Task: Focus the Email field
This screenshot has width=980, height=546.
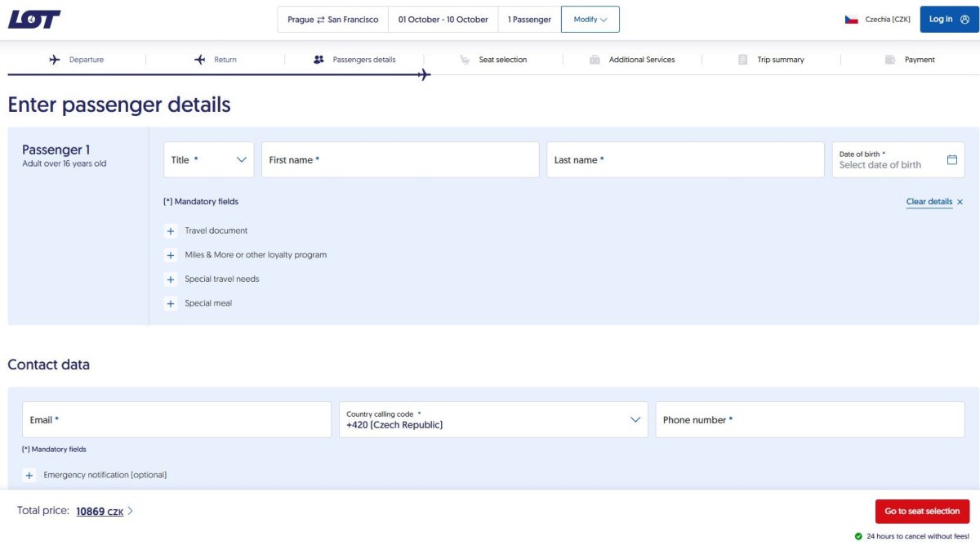Action: pyautogui.click(x=176, y=419)
